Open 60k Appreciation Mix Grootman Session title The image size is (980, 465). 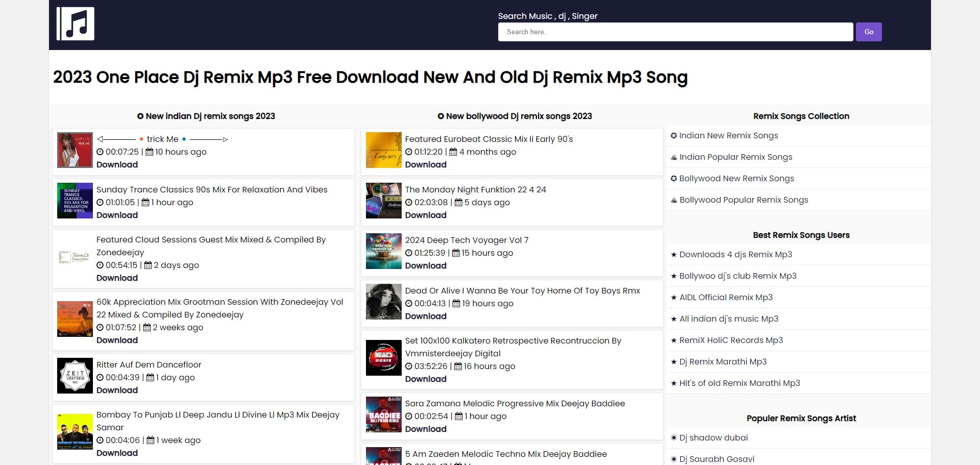tap(219, 308)
